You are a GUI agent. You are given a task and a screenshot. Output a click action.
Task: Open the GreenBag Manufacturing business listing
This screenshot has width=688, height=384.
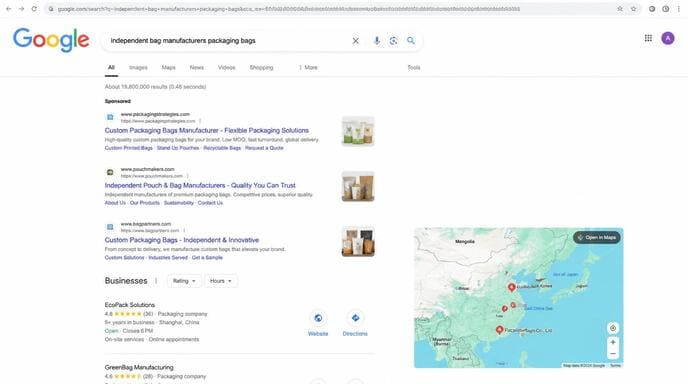pos(139,367)
